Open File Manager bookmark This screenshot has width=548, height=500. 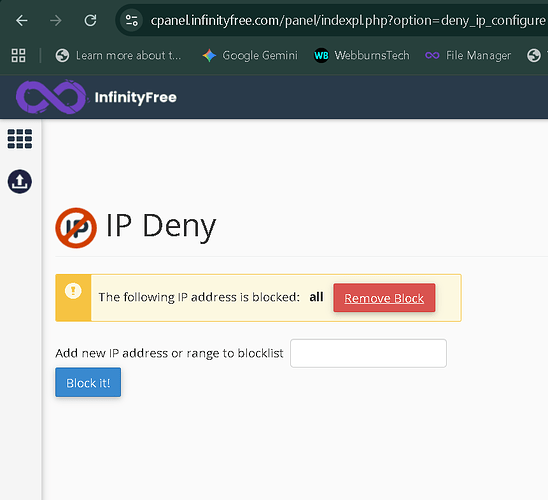(x=468, y=56)
